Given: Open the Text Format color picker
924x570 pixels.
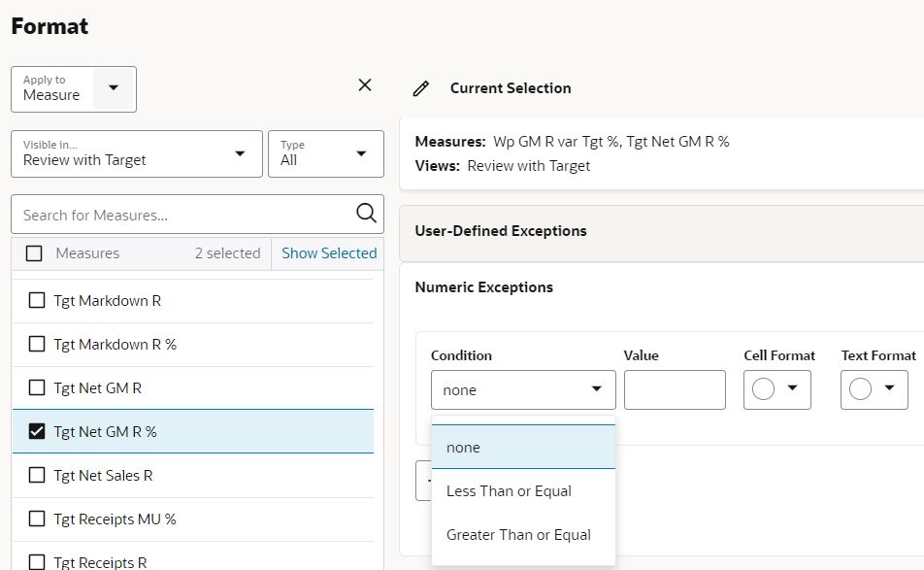Looking at the screenshot, I should coord(874,389).
